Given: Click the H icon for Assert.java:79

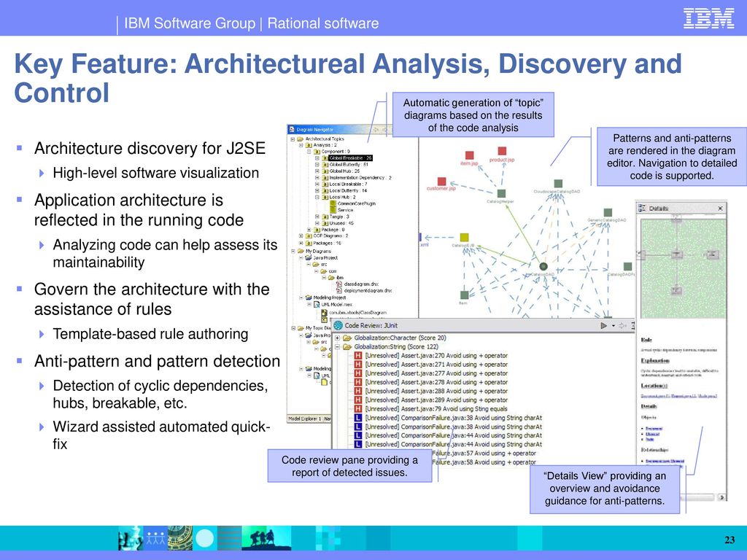Looking at the screenshot, I should point(358,408).
